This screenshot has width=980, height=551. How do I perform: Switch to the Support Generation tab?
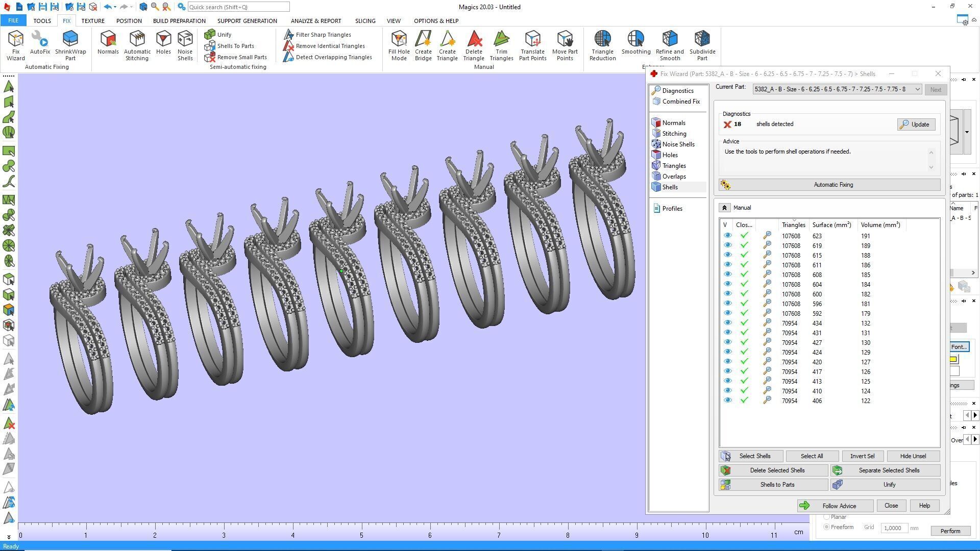point(247,21)
